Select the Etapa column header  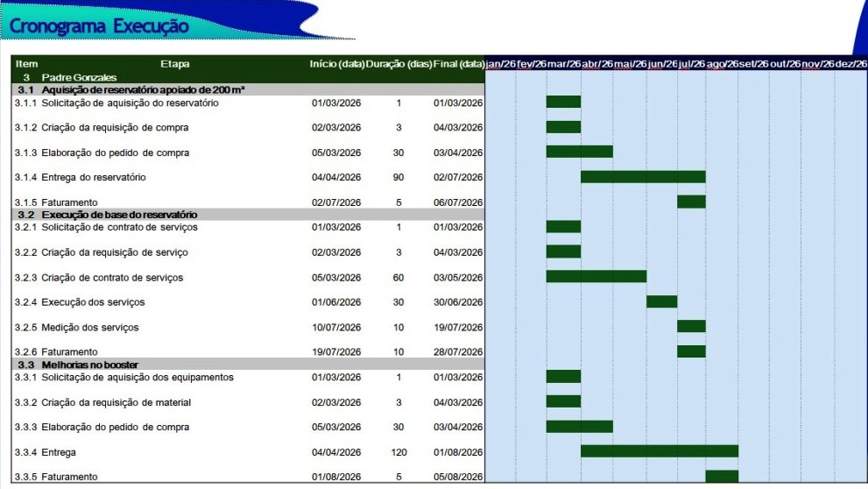click(x=174, y=64)
